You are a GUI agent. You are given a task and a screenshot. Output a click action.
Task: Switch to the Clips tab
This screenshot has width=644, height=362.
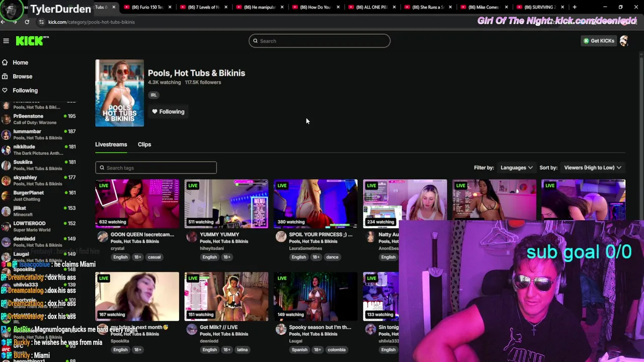[x=144, y=144]
